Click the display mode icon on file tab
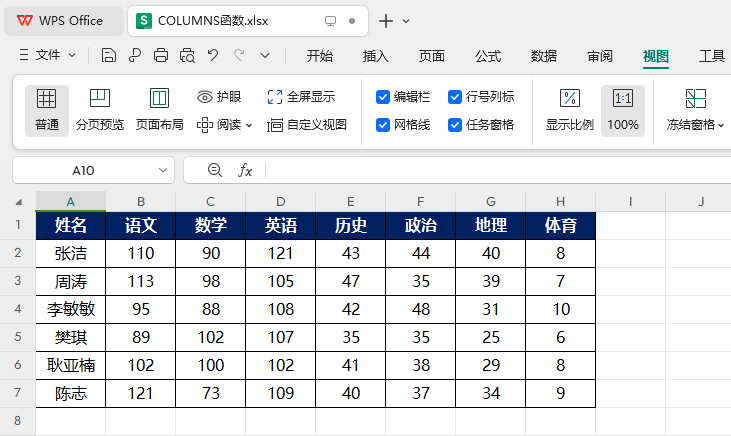The image size is (731, 436). [x=330, y=21]
